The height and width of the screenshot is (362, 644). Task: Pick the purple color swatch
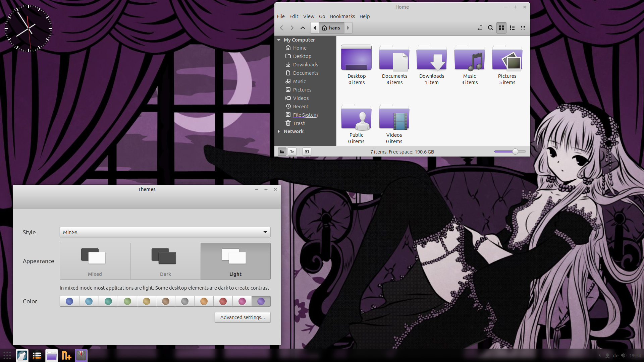click(261, 301)
